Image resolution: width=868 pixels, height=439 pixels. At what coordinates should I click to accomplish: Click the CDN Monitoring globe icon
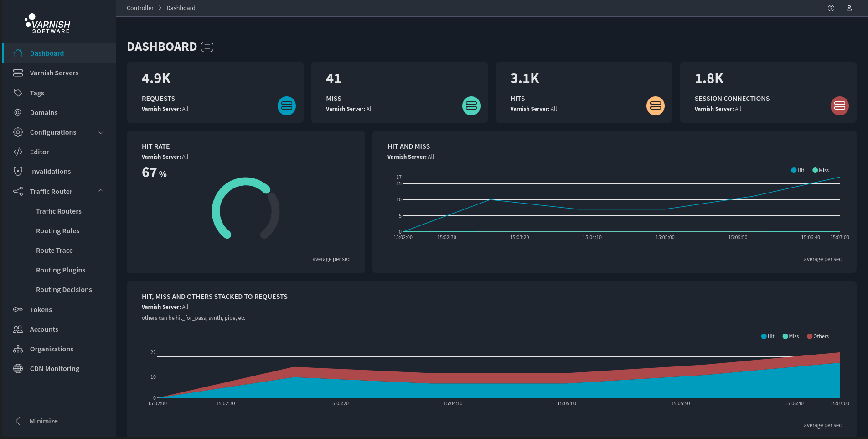(x=18, y=368)
